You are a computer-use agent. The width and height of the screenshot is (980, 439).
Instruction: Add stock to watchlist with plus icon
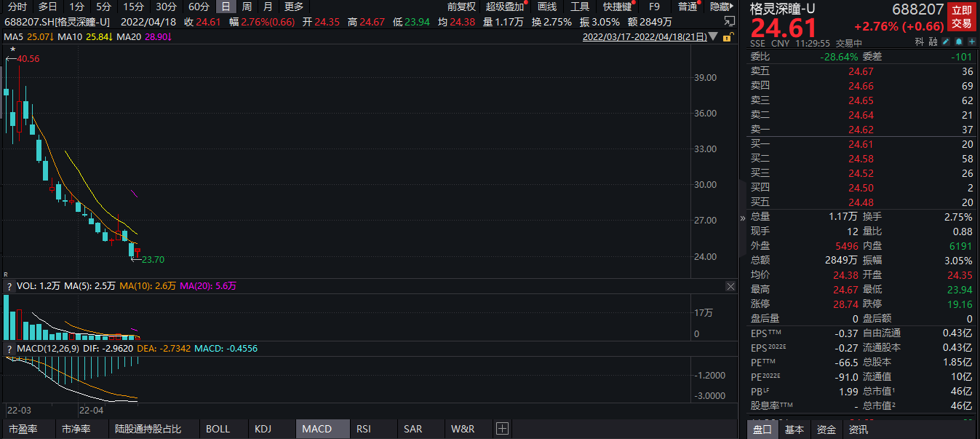click(x=972, y=42)
